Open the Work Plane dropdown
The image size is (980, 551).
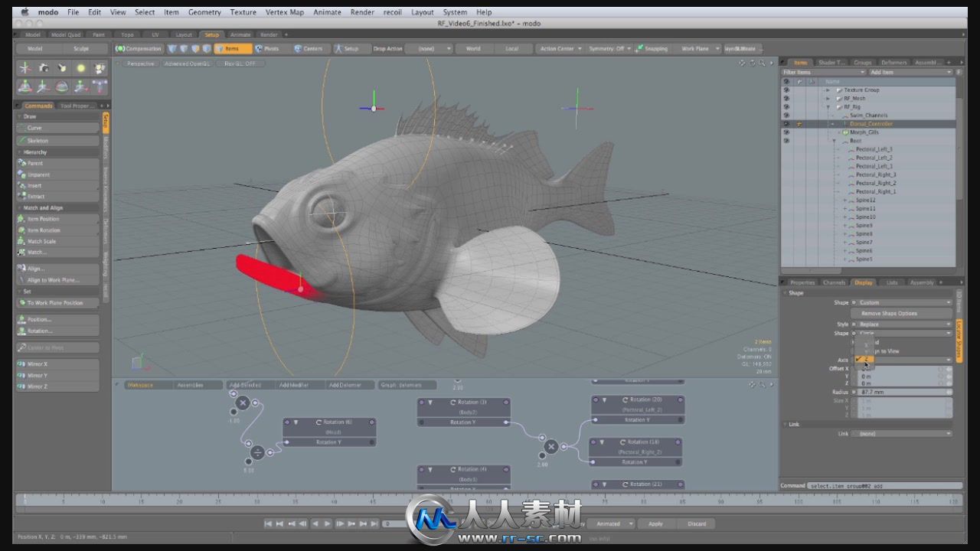pos(697,48)
